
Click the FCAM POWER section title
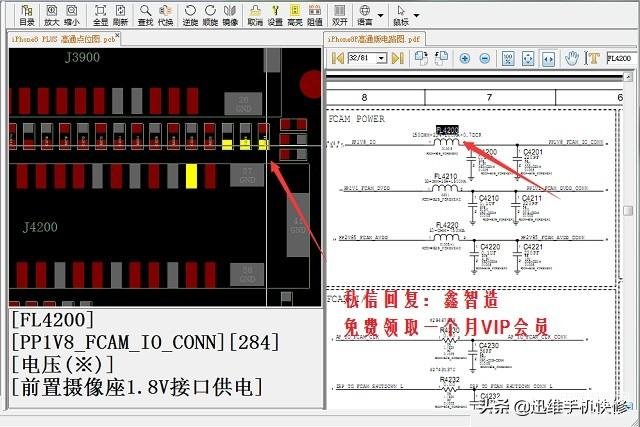pyautogui.click(x=357, y=119)
